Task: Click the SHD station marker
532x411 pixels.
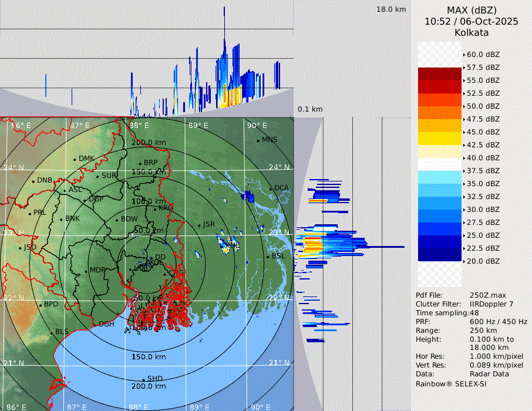Action: pyautogui.click(x=144, y=379)
